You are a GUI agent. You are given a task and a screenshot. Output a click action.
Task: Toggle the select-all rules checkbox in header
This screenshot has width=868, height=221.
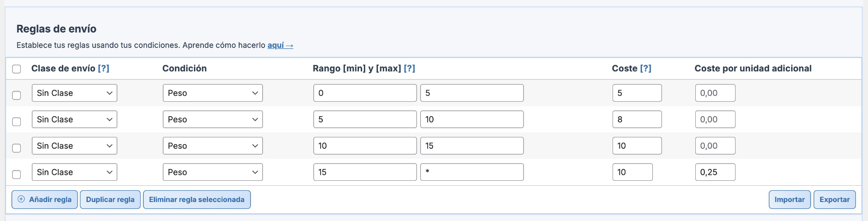(17, 69)
